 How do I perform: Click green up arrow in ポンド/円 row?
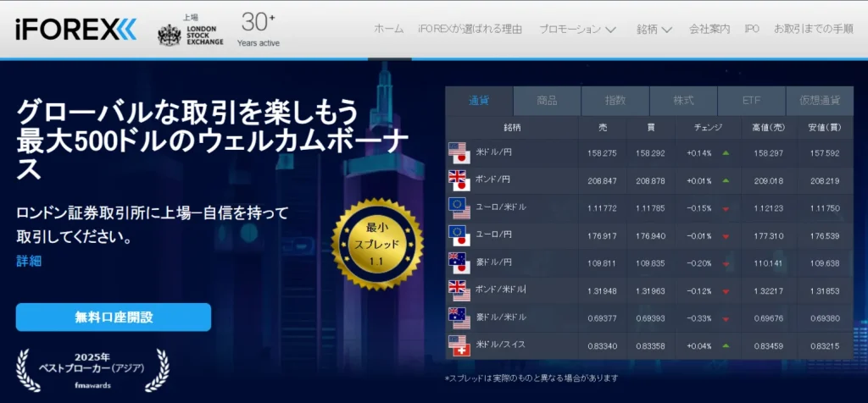click(726, 181)
